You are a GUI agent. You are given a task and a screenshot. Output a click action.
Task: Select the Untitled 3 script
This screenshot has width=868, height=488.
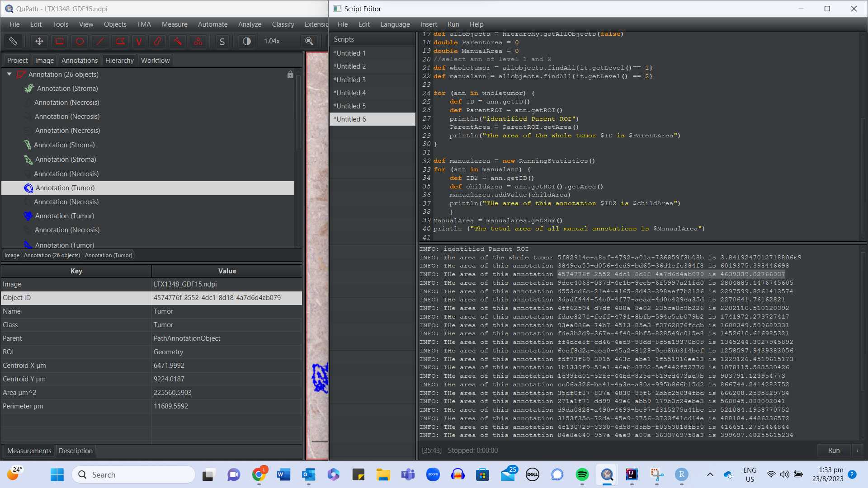point(349,80)
